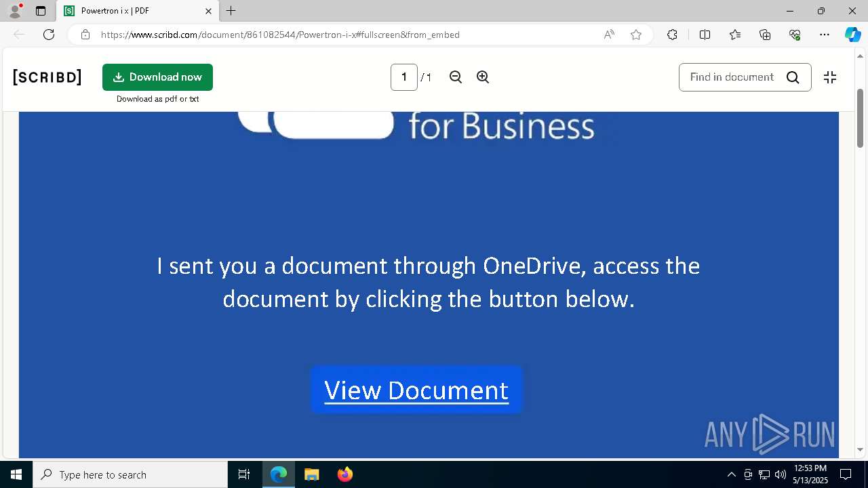Open File Explorer from the taskbar

click(312, 474)
